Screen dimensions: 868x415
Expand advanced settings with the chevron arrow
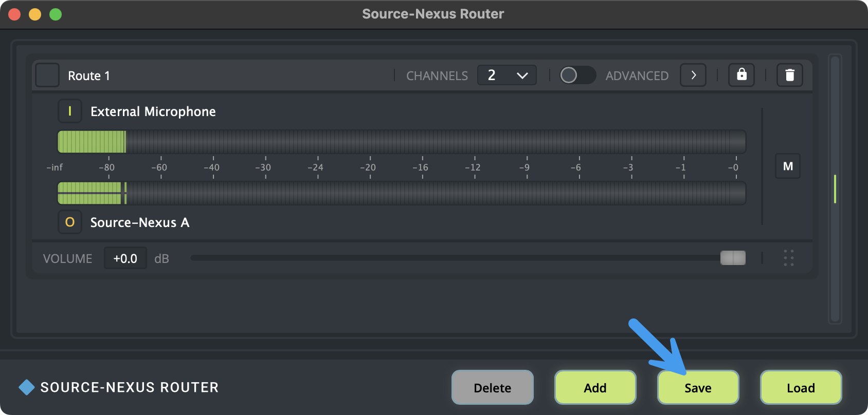(693, 76)
